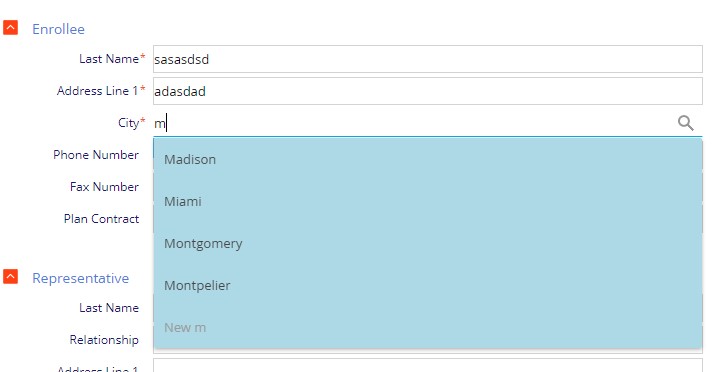Pick Montgomery from the city list
Viewport: 727px width, 372px height.
(x=427, y=244)
